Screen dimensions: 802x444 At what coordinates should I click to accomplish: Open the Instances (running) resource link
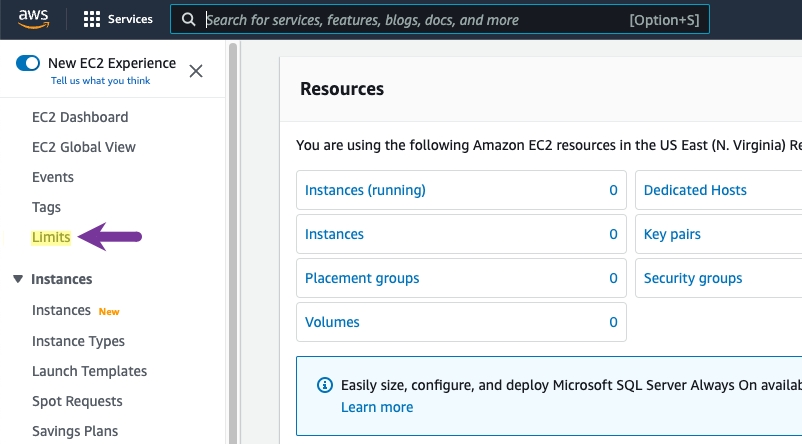click(x=365, y=190)
